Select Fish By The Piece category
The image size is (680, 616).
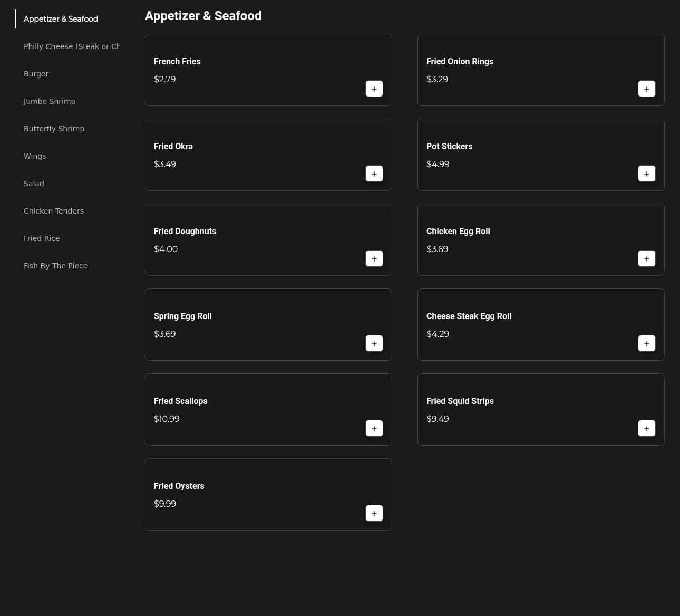point(55,266)
